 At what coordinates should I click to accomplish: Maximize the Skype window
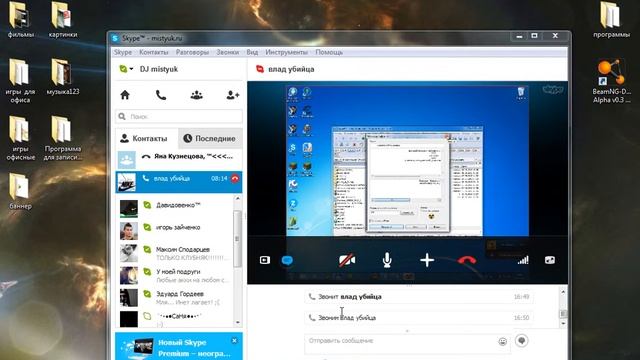pos(534,36)
